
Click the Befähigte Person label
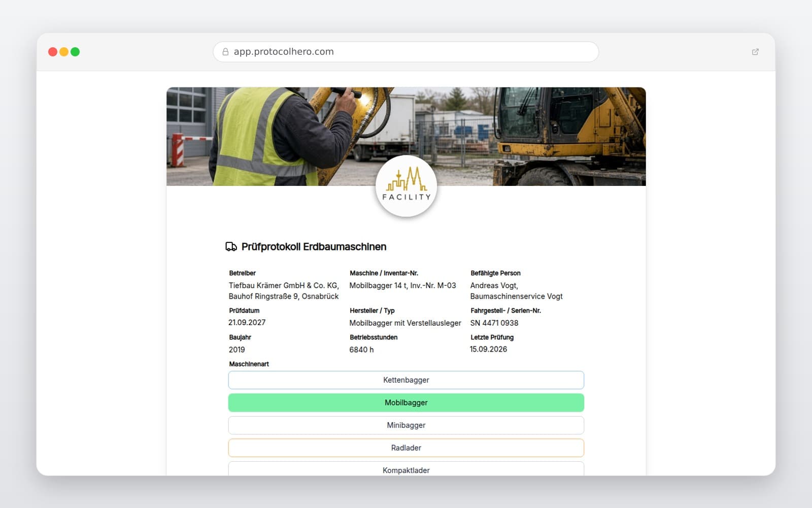pos(495,273)
